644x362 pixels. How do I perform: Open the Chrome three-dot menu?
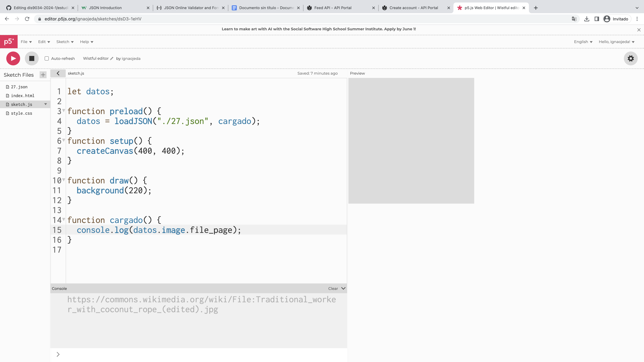pyautogui.click(x=637, y=19)
